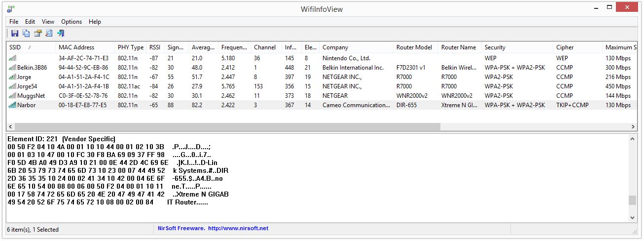This screenshot has height=241, width=644.
Task: Click the signal icon of the Belkin.3B86 row
Action: [x=12, y=67]
